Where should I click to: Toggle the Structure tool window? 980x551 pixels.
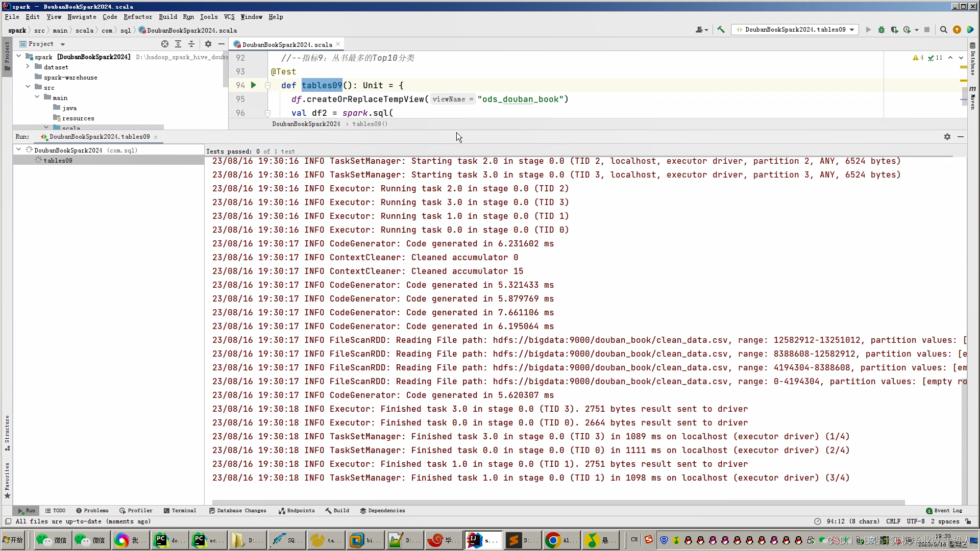7,432
